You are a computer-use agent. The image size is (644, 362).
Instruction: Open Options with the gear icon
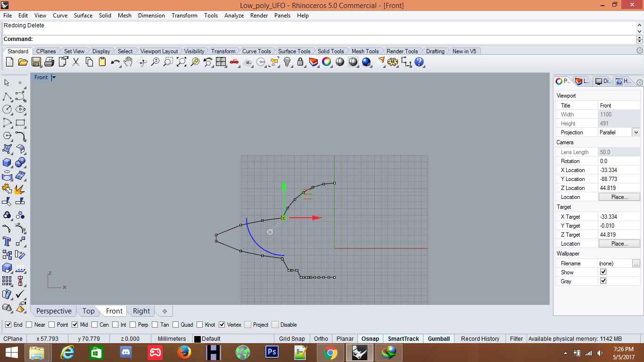pyautogui.click(x=393, y=62)
